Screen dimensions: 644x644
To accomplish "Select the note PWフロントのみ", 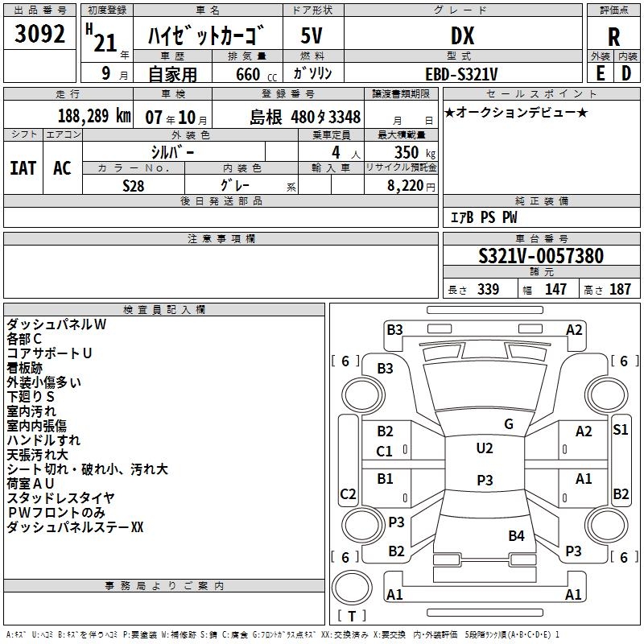I will (56, 513).
